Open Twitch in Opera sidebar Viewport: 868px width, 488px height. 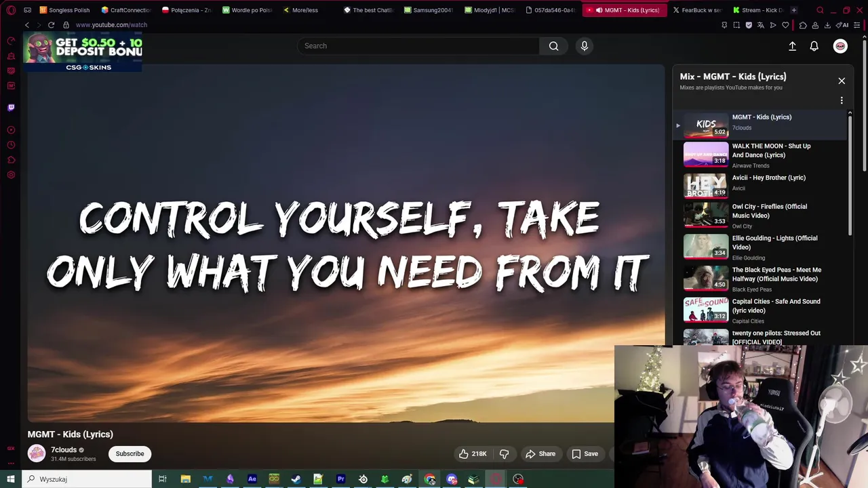point(11,107)
